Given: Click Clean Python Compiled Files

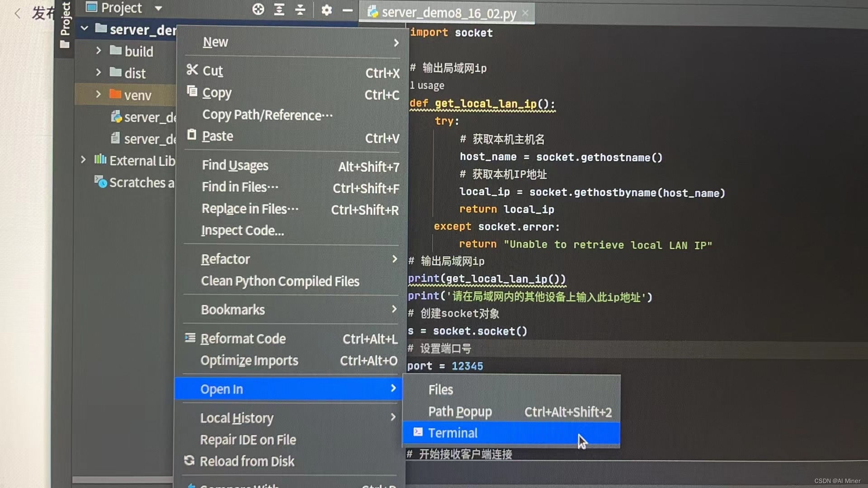Looking at the screenshot, I should click(x=280, y=281).
